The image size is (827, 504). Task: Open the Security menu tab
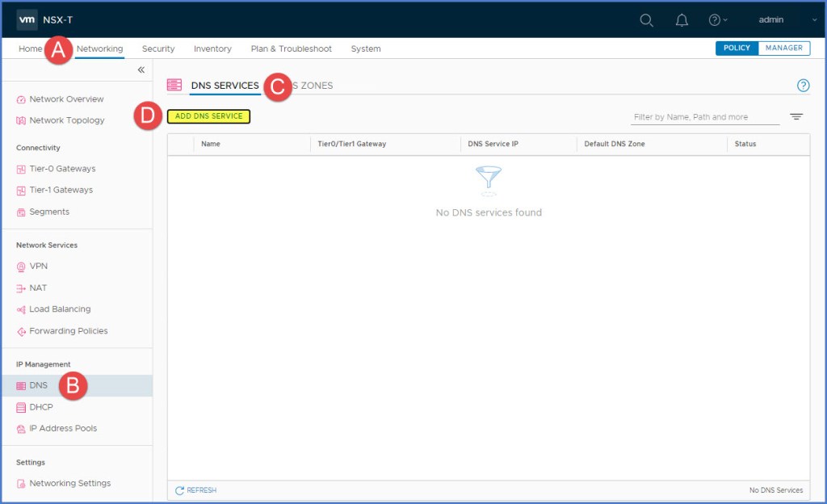(x=158, y=49)
